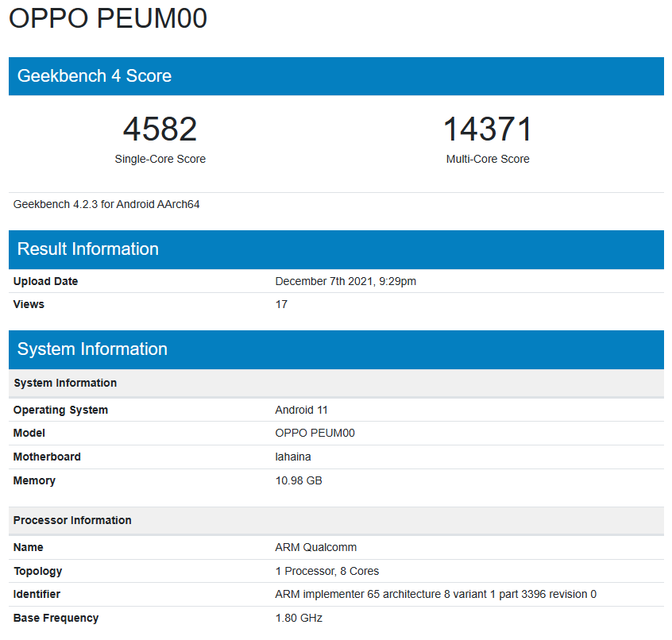
Task: Select the December 7th 2021, 9:29pm value
Action: (x=346, y=281)
